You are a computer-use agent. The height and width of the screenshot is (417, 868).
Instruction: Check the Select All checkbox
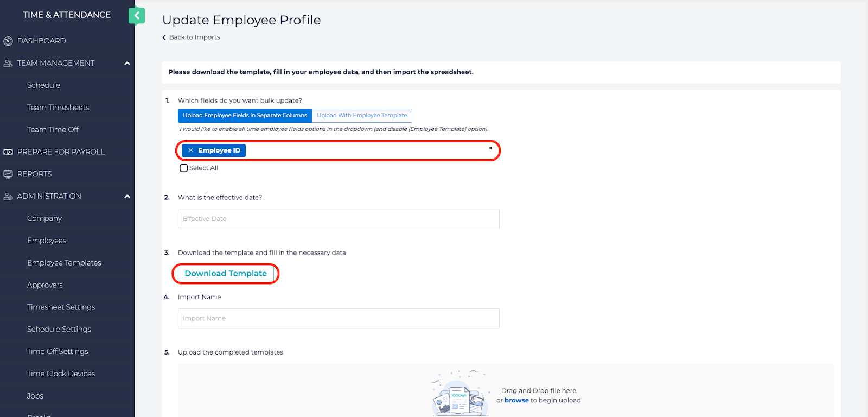pyautogui.click(x=184, y=168)
